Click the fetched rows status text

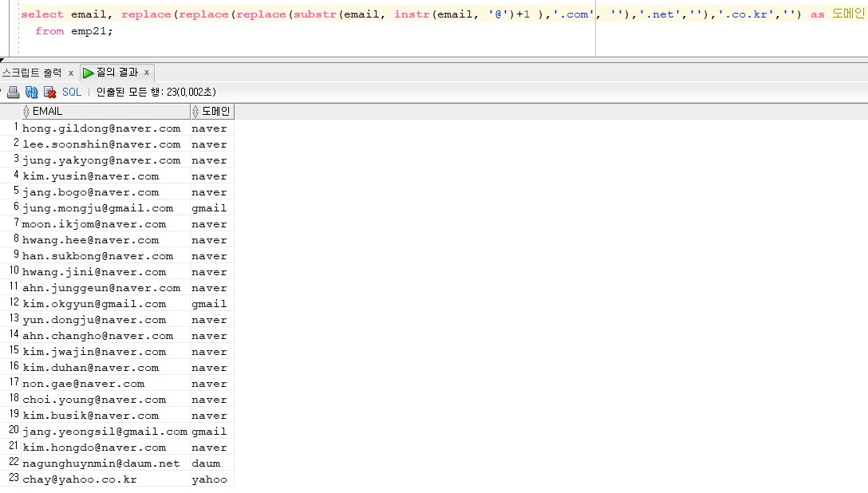(156, 93)
